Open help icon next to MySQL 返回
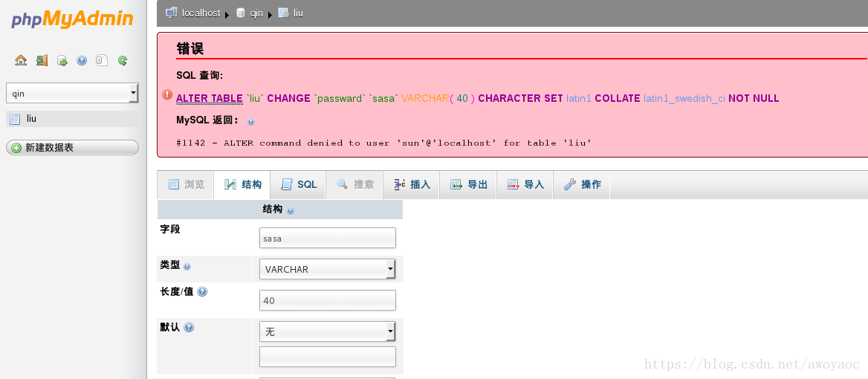The width and height of the screenshot is (868, 379). 250,122
